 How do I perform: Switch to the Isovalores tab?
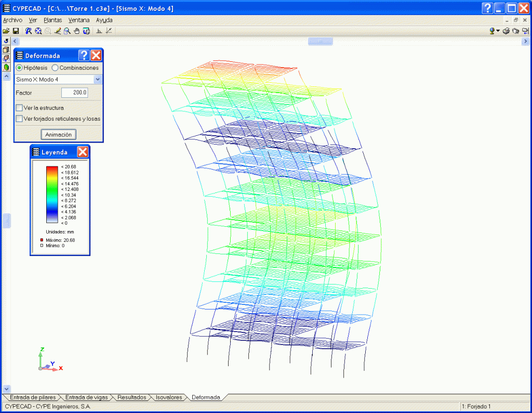169,397
